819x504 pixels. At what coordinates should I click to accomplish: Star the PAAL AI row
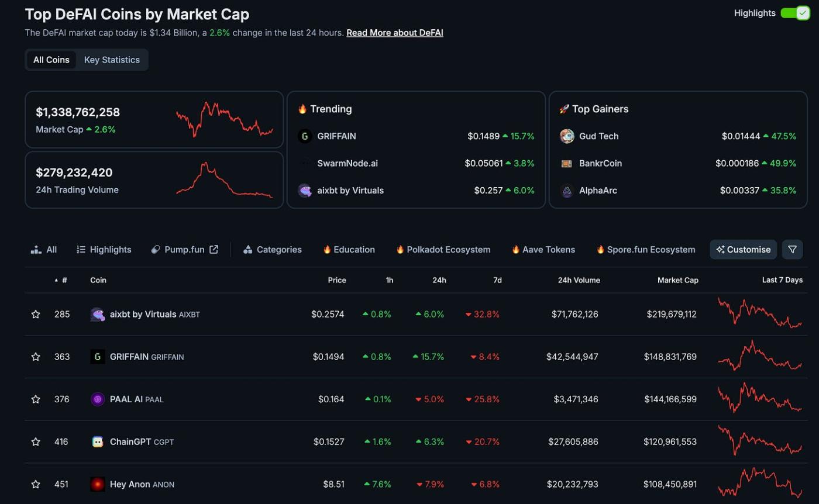36,399
